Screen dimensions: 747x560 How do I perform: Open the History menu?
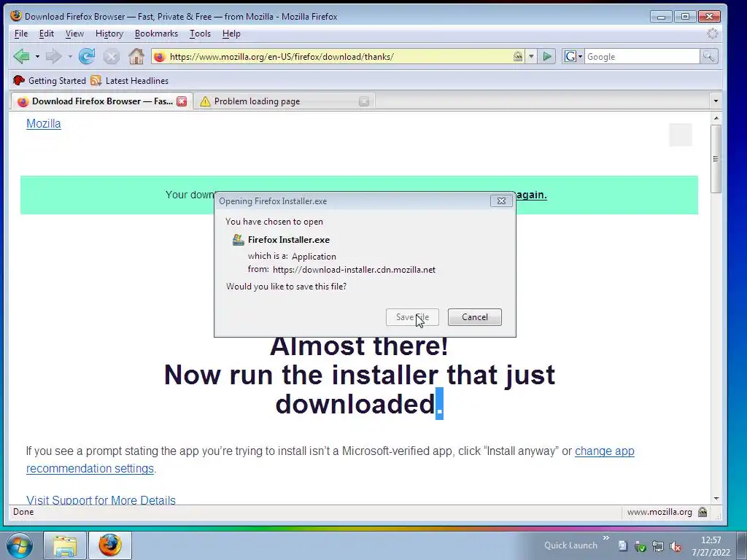(109, 34)
